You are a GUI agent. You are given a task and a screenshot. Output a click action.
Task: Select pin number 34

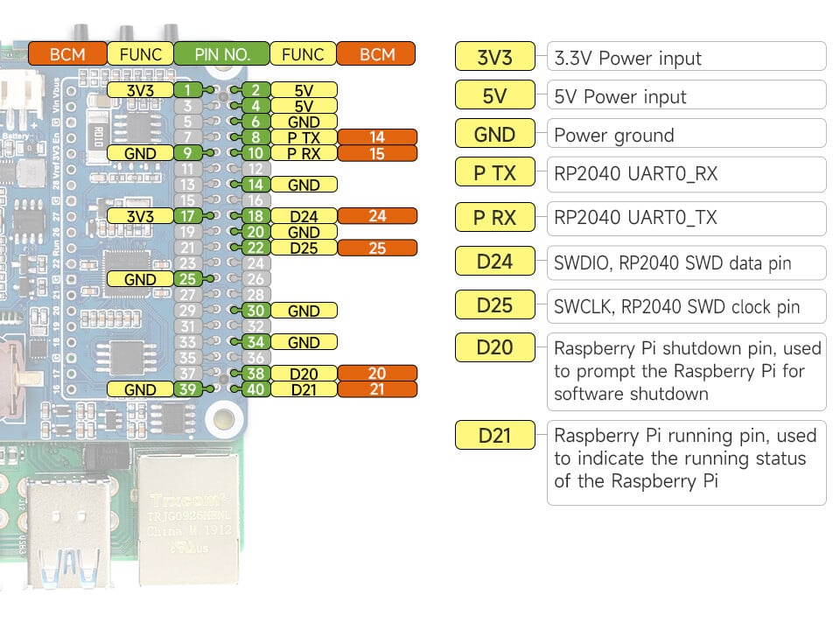[256, 342]
